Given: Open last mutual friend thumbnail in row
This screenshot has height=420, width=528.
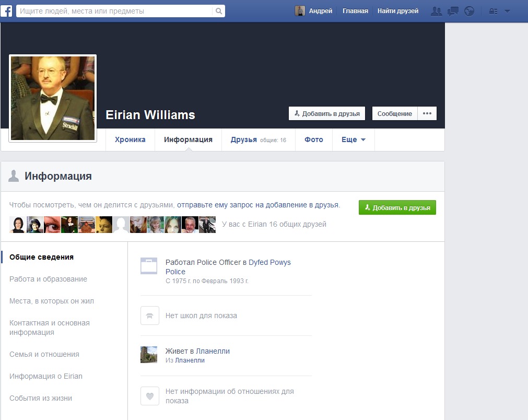Looking at the screenshot, I should 207,225.
